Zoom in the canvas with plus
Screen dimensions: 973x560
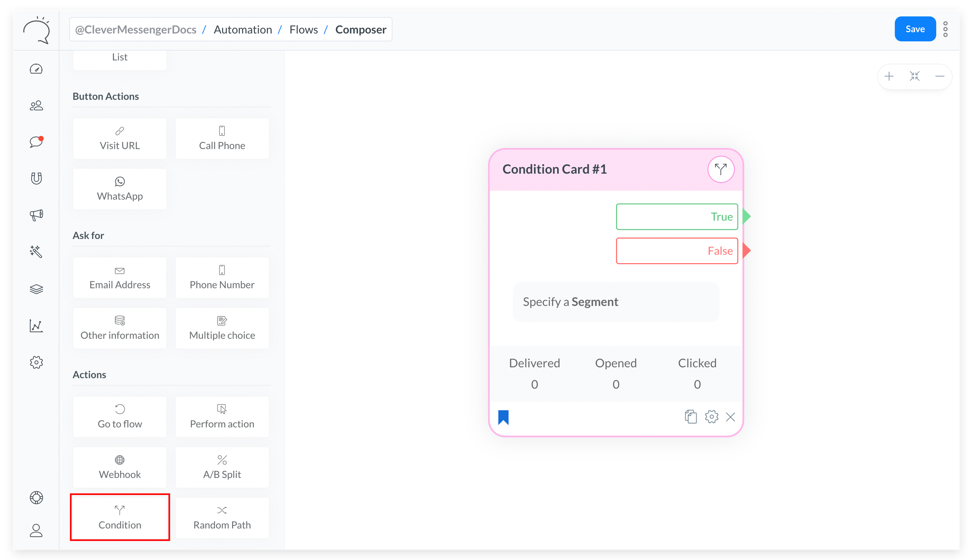coord(889,76)
